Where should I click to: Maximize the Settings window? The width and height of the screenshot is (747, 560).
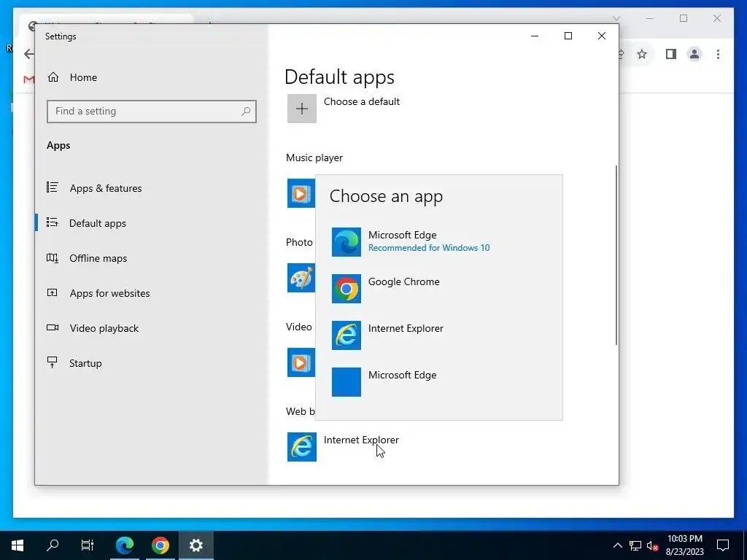(568, 36)
